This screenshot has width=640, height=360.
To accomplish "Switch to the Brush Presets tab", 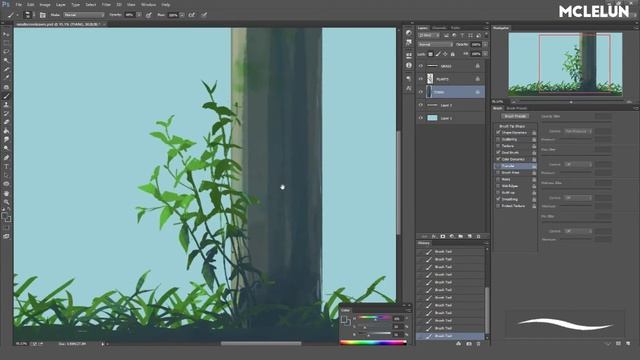I will (517, 108).
